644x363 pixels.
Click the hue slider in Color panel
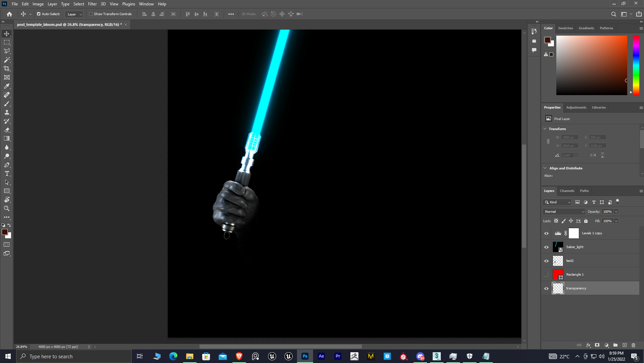[x=636, y=65]
